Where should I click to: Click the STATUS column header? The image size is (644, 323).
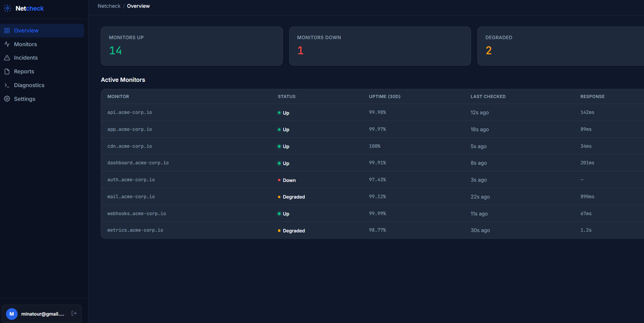coord(286,97)
